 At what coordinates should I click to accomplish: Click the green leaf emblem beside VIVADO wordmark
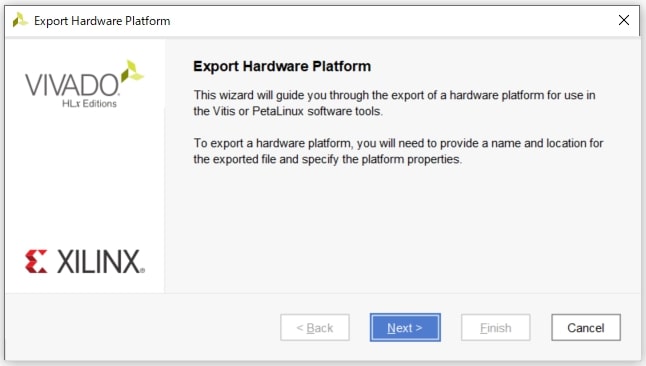[x=132, y=71]
